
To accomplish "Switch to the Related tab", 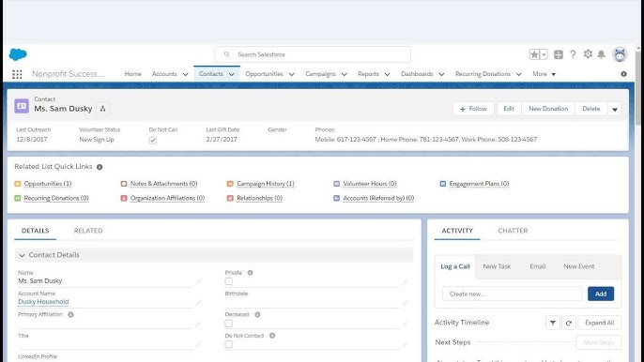I will point(88,231).
